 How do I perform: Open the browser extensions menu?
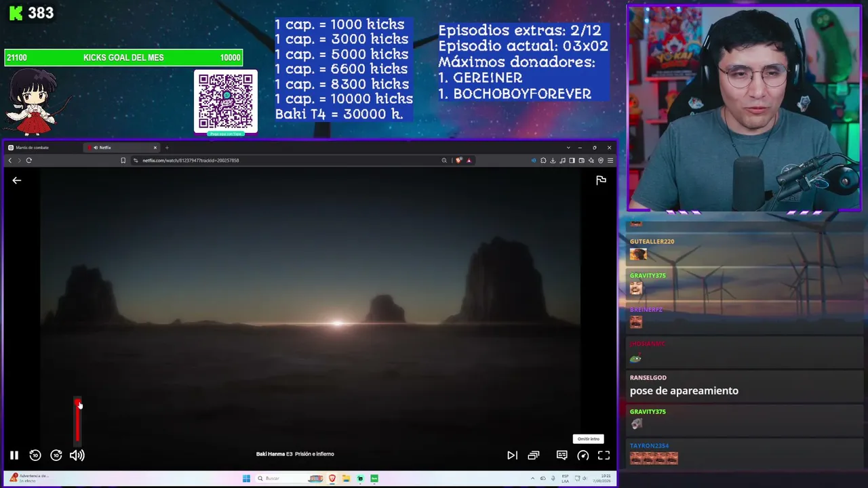click(x=543, y=161)
